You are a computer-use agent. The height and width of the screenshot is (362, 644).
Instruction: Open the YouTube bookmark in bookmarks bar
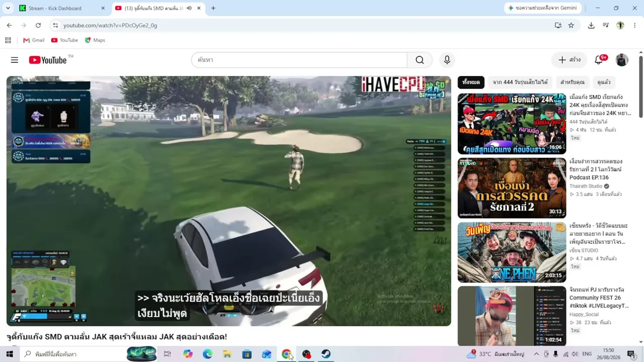[64, 40]
